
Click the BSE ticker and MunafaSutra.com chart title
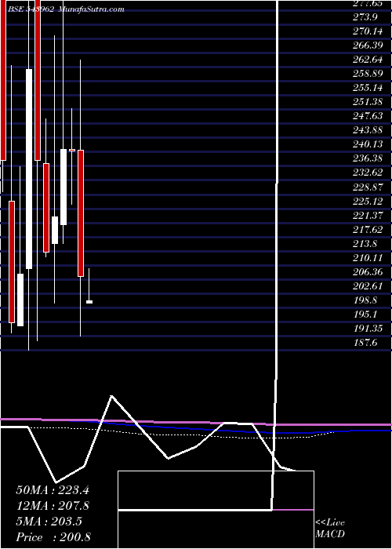pos(65,9)
